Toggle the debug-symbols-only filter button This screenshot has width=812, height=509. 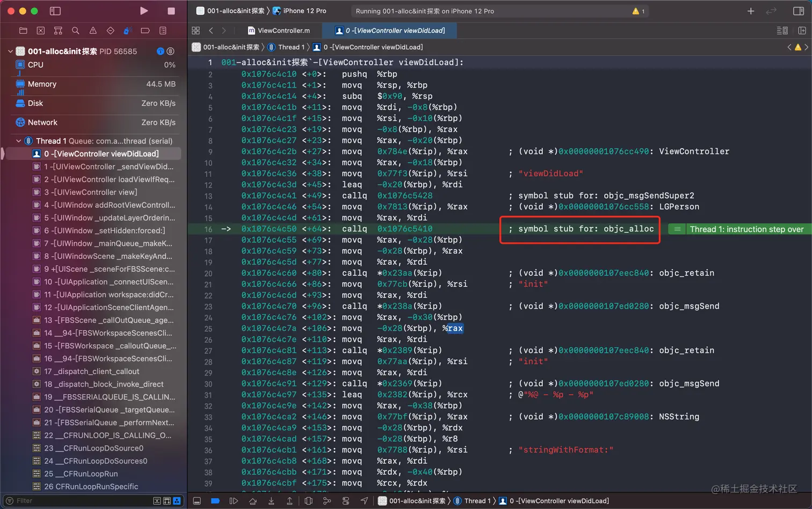tap(167, 501)
